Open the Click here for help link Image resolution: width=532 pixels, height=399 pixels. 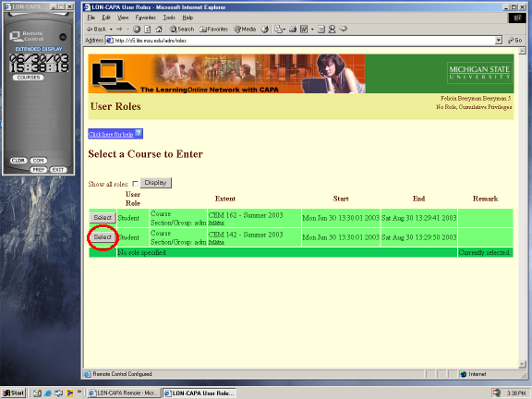tap(111, 134)
